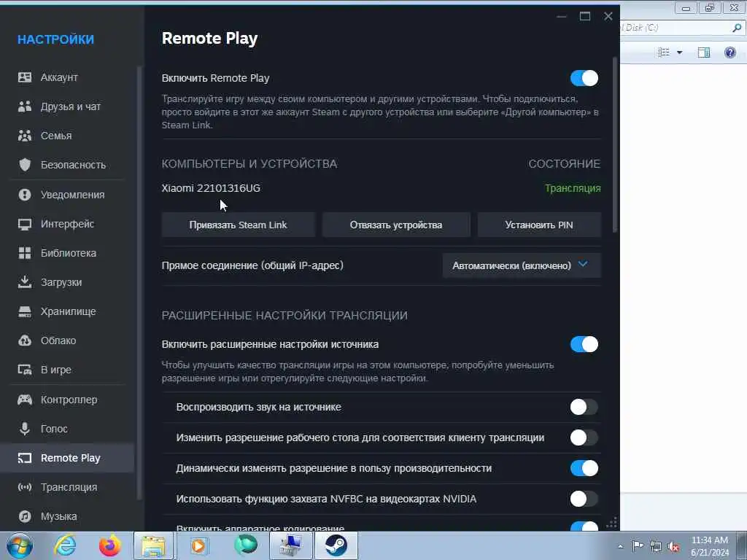Disable the Remote Play main switch
Image resolution: width=747 pixels, height=560 pixels.
click(584, 78)
